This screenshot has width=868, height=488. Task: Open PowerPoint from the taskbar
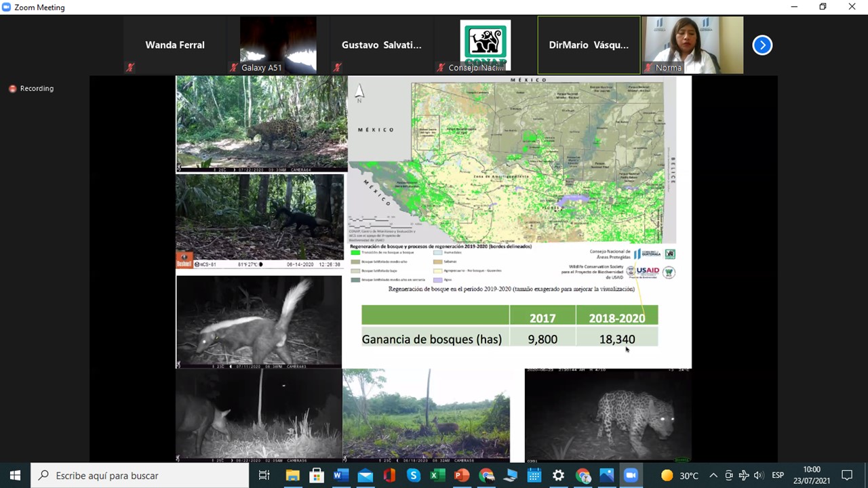click(x=462, y=476)
